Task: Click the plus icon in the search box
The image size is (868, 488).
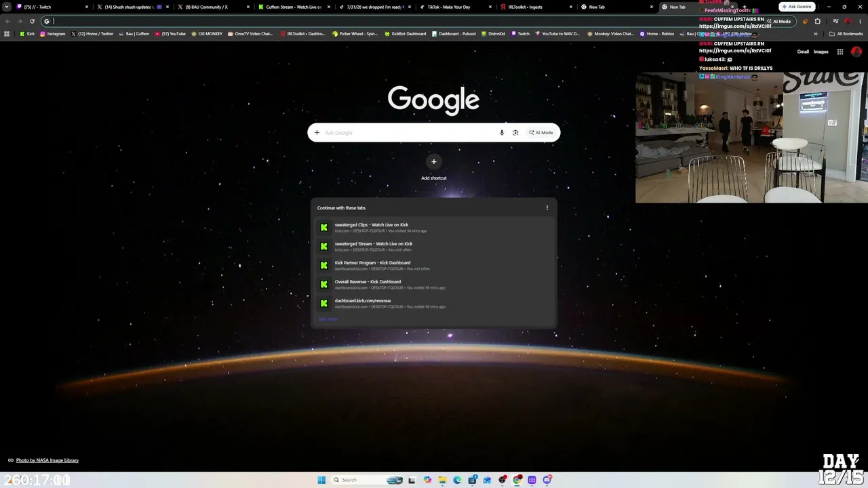Action: tap(317, 133)
